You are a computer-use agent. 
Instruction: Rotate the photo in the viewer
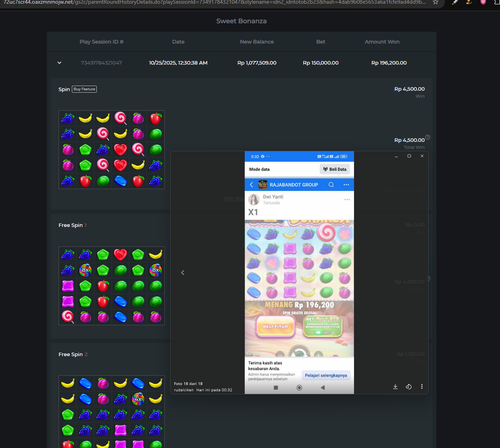409,387
